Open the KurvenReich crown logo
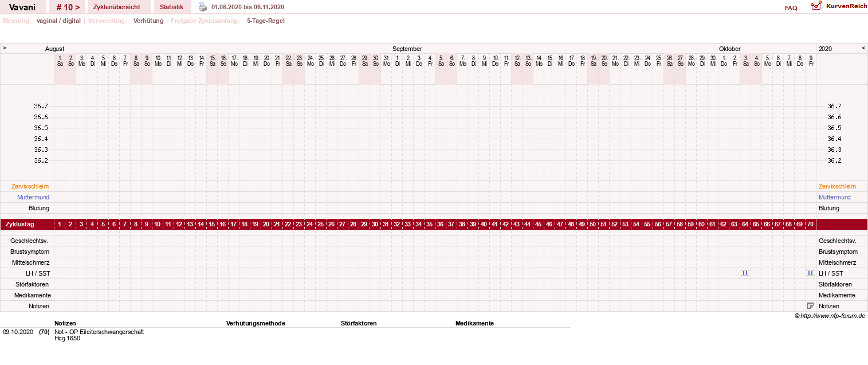868x365 pixels. pos(816,6)
